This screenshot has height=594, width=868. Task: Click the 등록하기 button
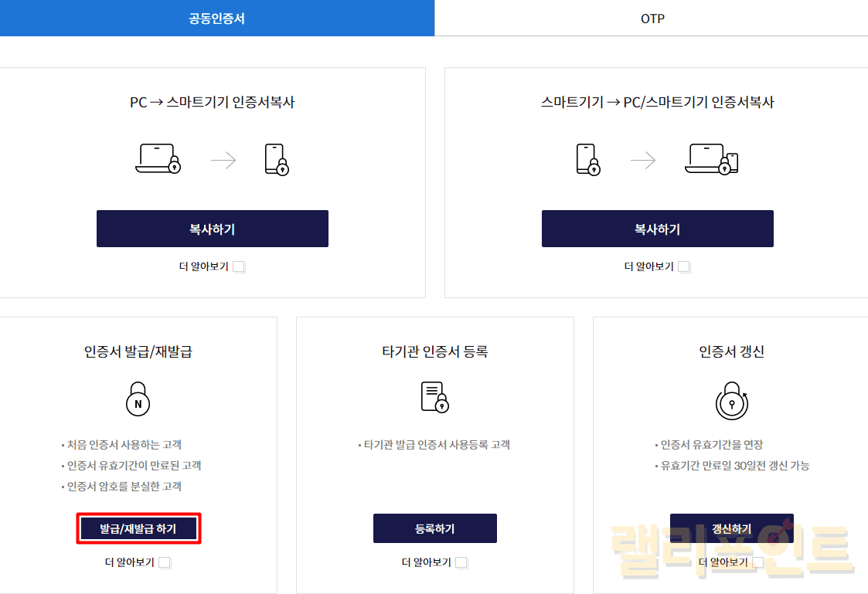[x=434, y=529]
